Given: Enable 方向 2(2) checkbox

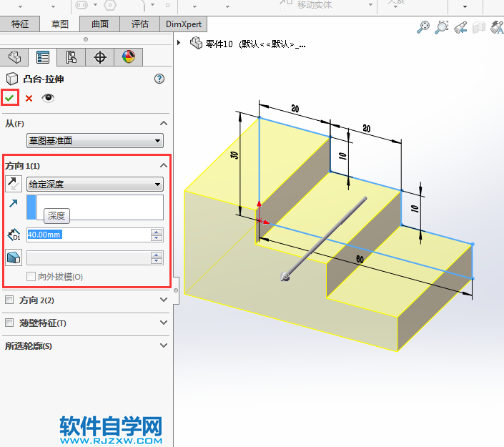Looking at the screenshot, I should tap(9, 300).
